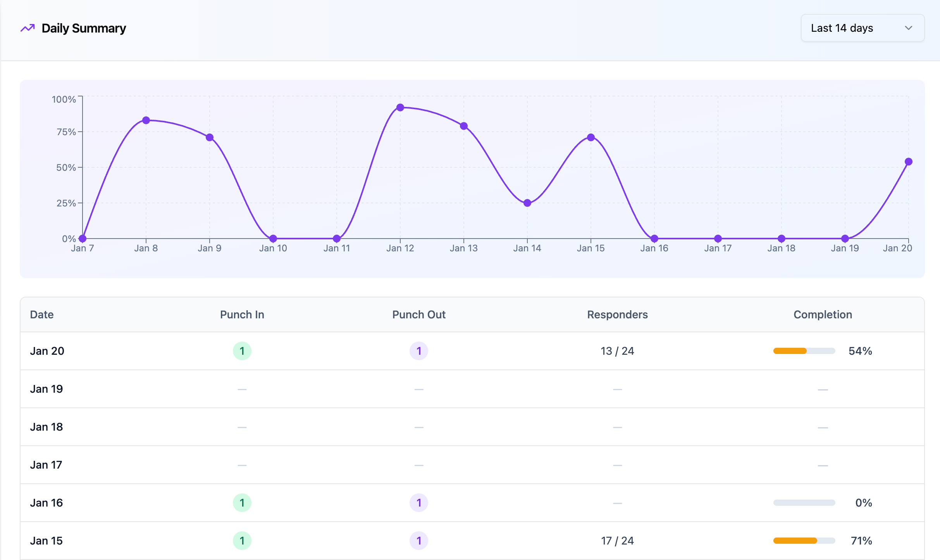Click the Date column header
The image size is (940, 560).
pos(42,314)
